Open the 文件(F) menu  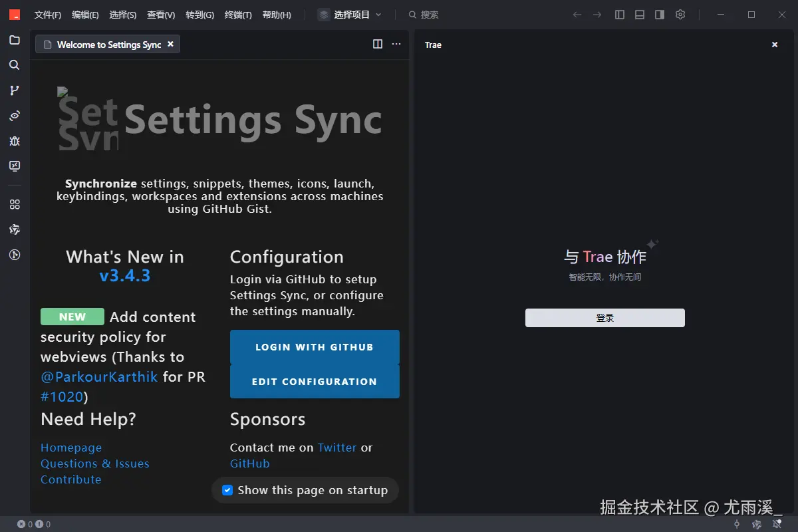(x=47, y=15)
